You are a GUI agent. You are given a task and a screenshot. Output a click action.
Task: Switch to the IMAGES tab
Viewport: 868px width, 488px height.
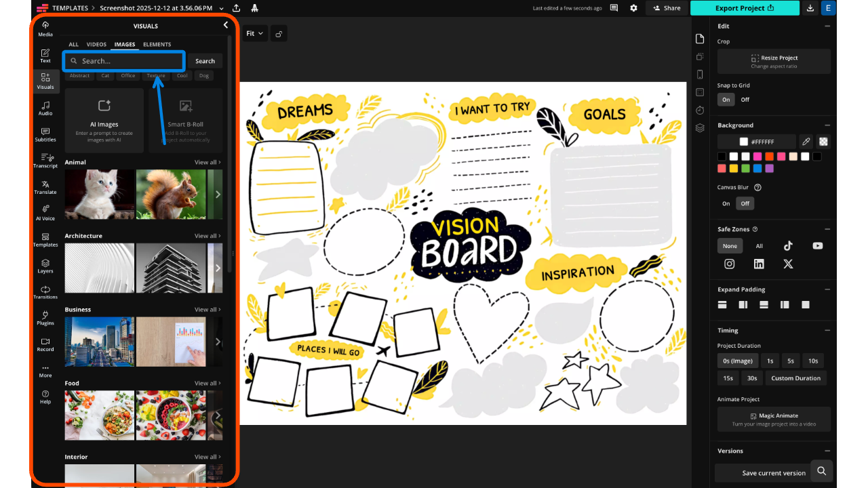pos(124,44)
